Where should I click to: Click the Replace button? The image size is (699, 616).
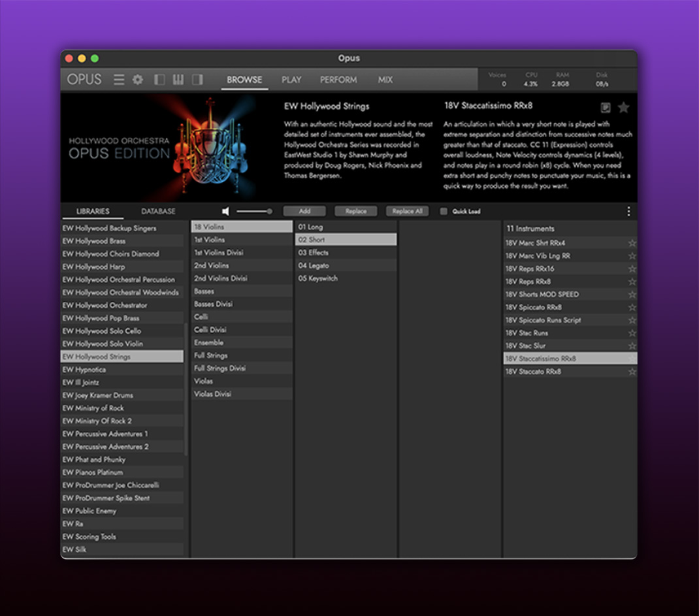click(356, 211)
